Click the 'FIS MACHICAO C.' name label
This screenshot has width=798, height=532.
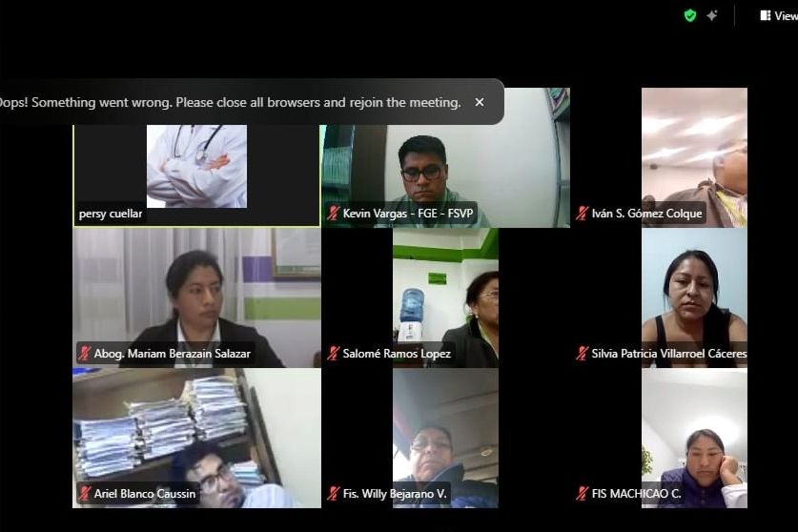coord(636,493)
